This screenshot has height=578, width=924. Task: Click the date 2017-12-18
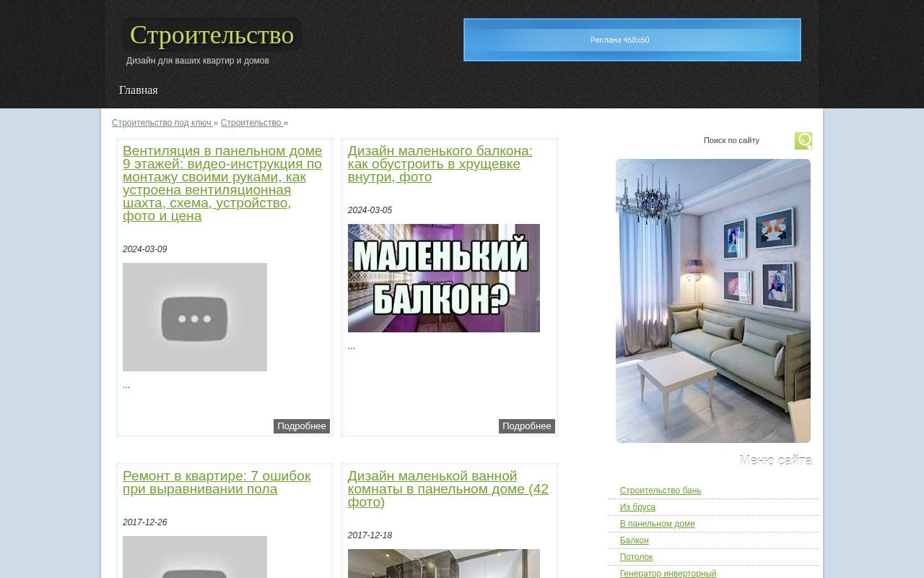(370, 535)
